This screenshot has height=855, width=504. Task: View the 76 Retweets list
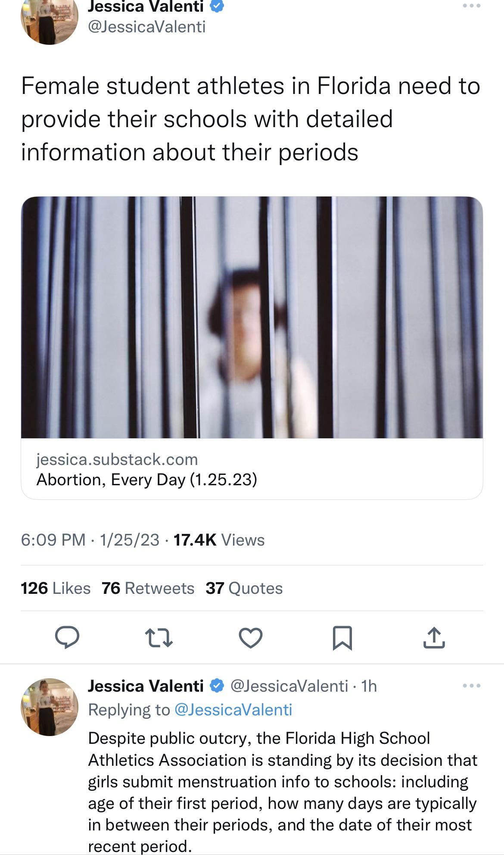[x=148, y=588]
